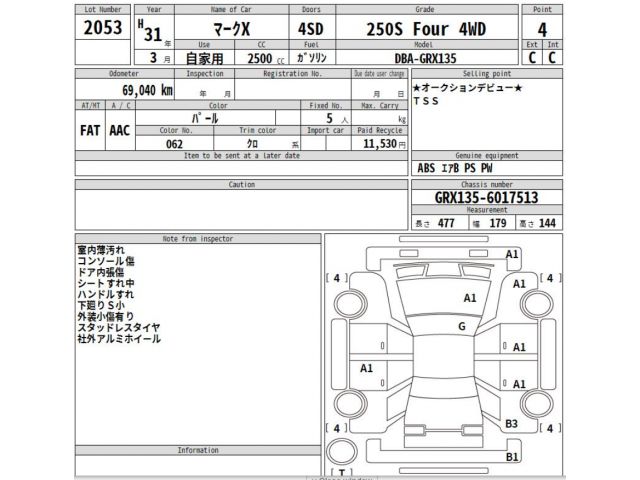Select the use value 自家用
Image resolution: width=640 pixels, height=480 pixels.
click(204, 59)
